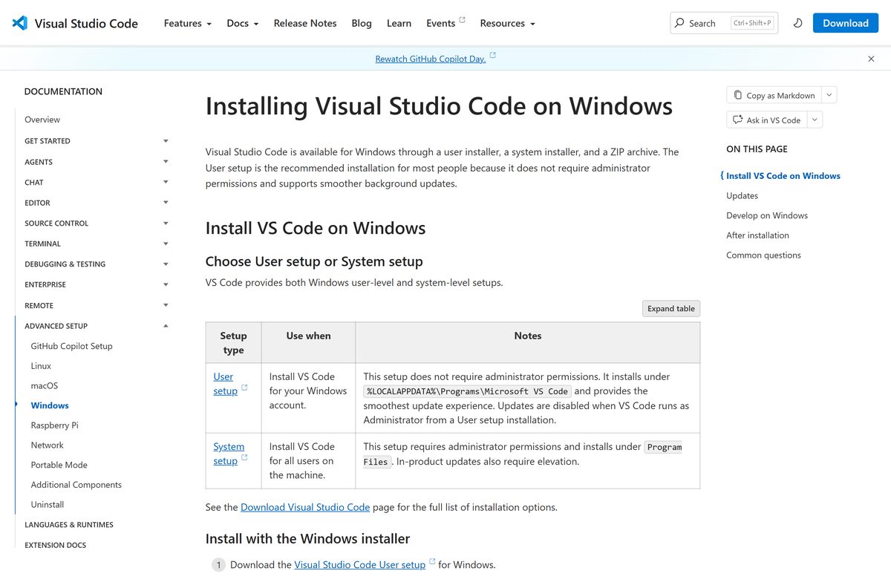The height and width of the screenshot is (588, 891).
Task: Click the 'Install VS Code for all users' cell
Action: 308,461
